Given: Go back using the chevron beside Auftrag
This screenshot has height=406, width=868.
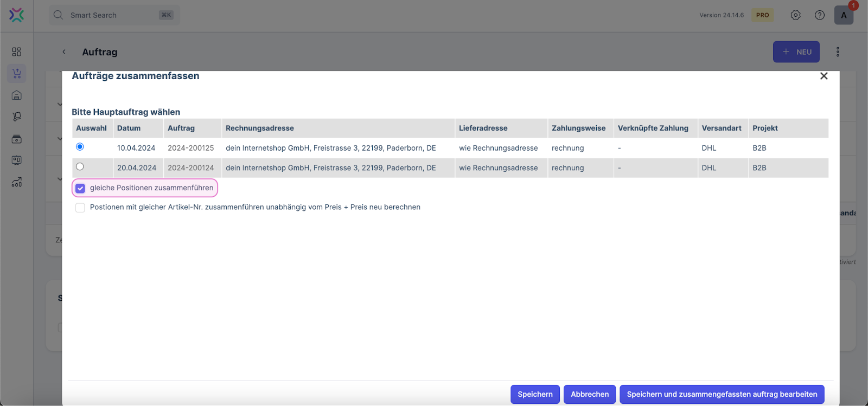Looking at the screenshot, I should pyautogui.click(x=64, y=52).
